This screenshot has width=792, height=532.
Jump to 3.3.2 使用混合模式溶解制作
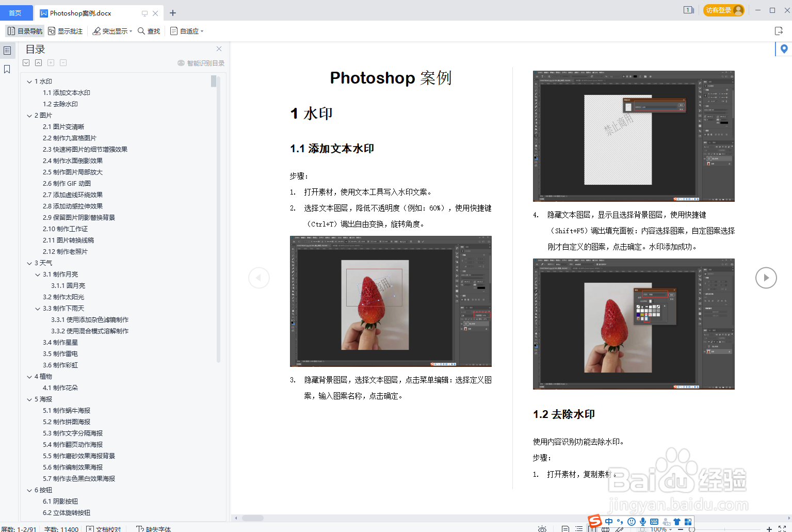click(90, 331)
